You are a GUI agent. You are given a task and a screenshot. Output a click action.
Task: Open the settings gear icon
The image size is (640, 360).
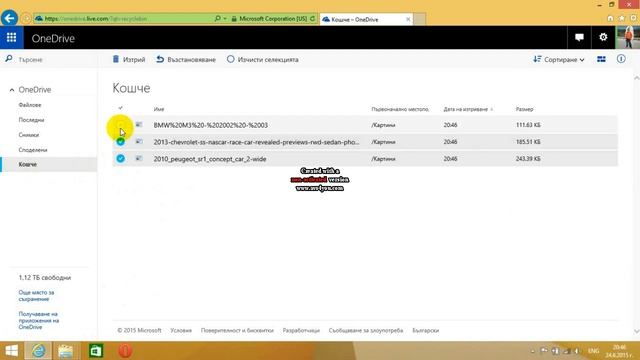click(x=603, y=38)
